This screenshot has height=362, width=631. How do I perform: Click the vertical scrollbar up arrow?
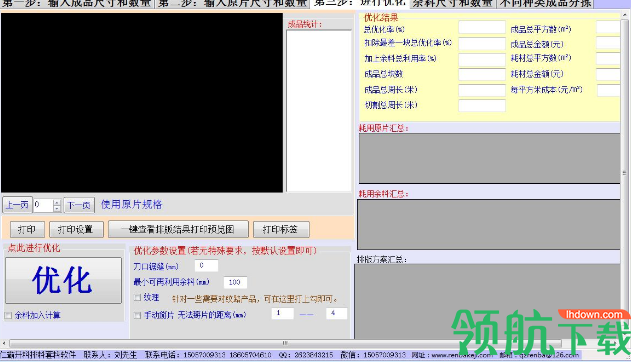tap(625, 14)
